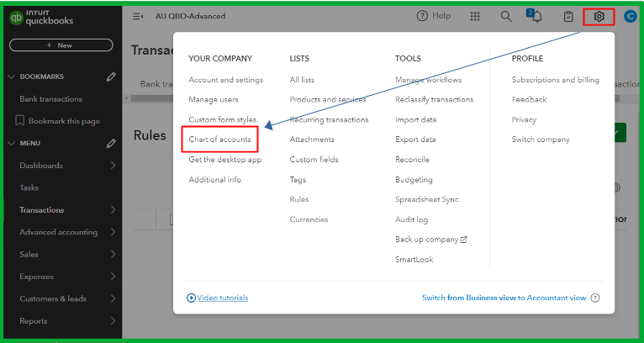Select Import data

tap(415, 119)
